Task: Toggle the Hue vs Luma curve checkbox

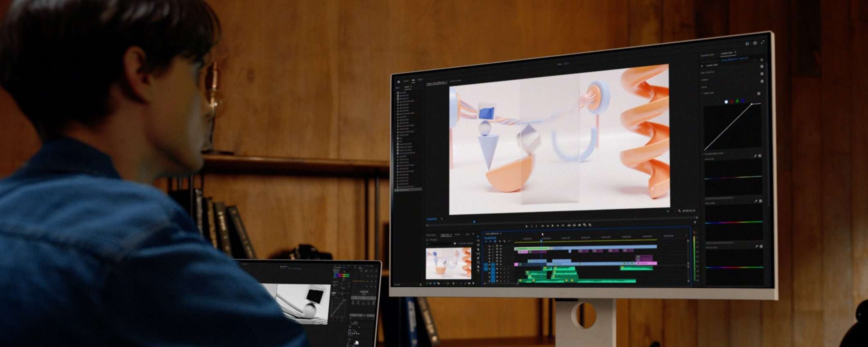Action: [x=761, y=247]
